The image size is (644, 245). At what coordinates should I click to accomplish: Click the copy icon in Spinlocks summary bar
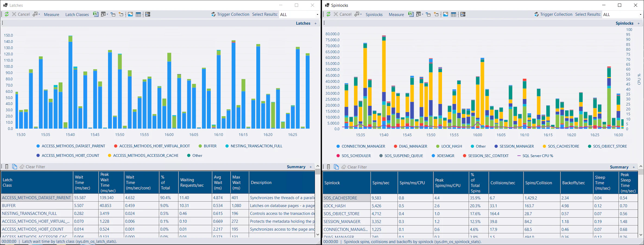pyautogui.click(x=336, y=167)
